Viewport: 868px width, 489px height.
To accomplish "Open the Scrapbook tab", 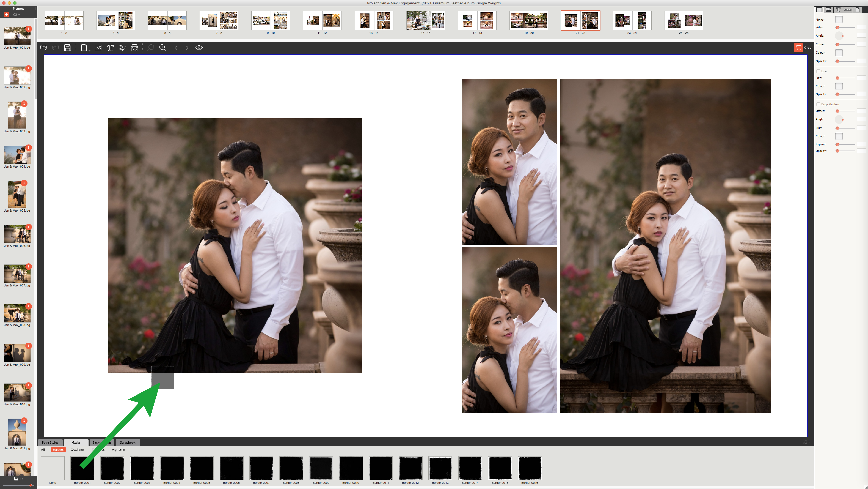I will tap(127, 442).
